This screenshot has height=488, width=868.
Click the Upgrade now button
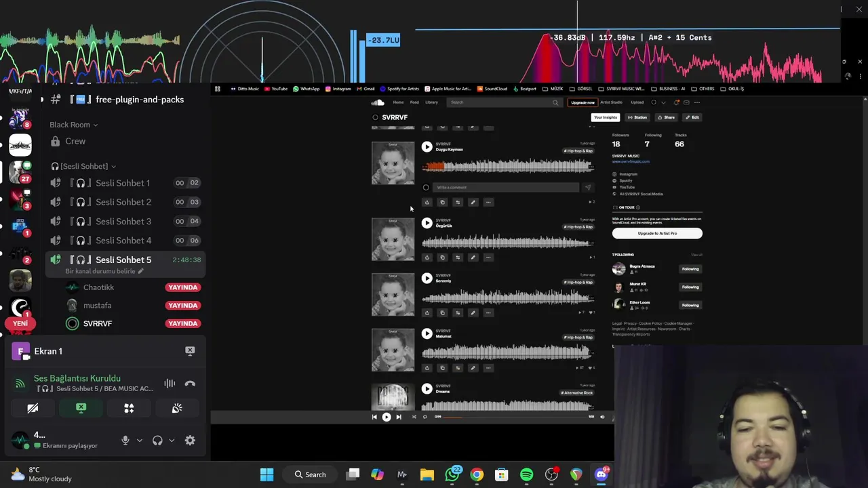pos(583,102)
